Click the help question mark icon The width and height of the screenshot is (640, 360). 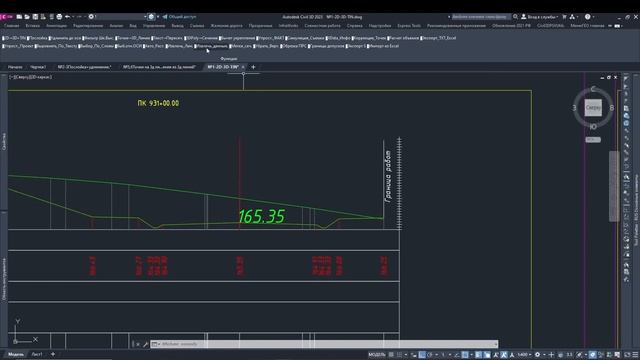(587, 17)
